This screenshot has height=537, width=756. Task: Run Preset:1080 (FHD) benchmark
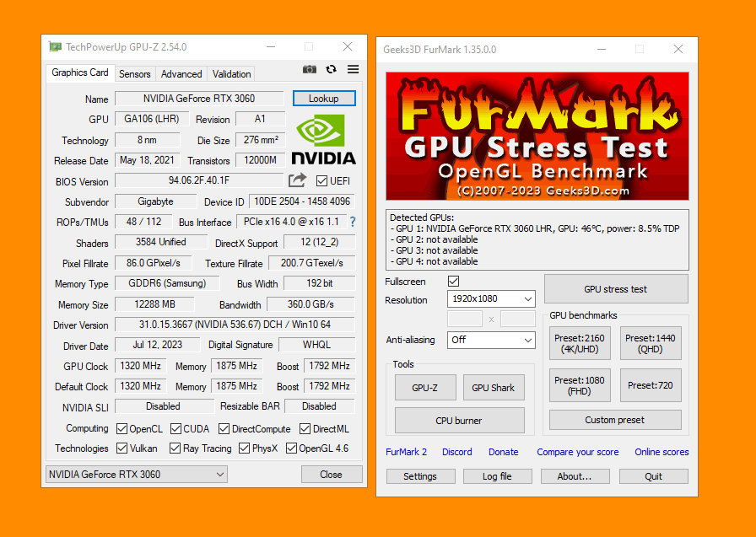click(x=580, y=385)
